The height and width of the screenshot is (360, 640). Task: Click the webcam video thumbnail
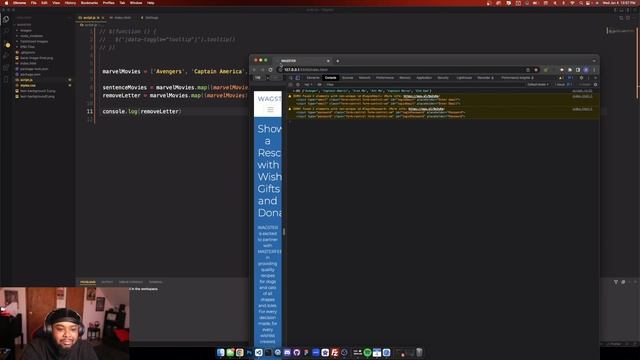pos(64,323)
